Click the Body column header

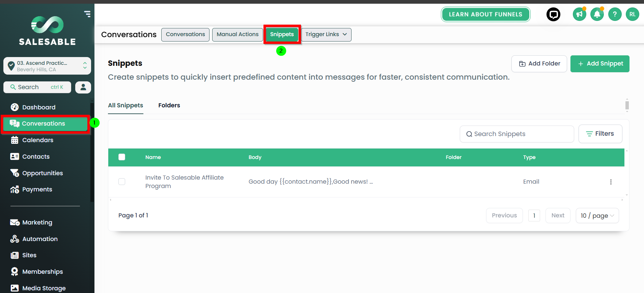255,157
